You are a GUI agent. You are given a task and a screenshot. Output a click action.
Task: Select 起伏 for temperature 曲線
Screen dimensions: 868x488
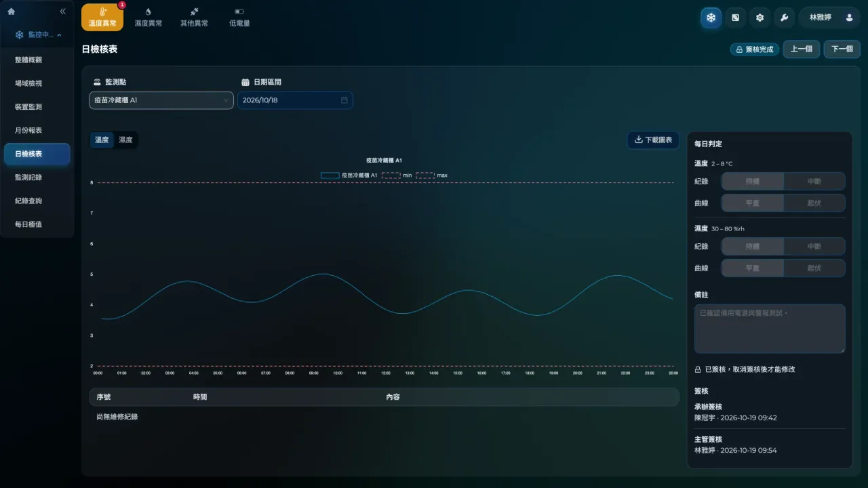[814, 203]
